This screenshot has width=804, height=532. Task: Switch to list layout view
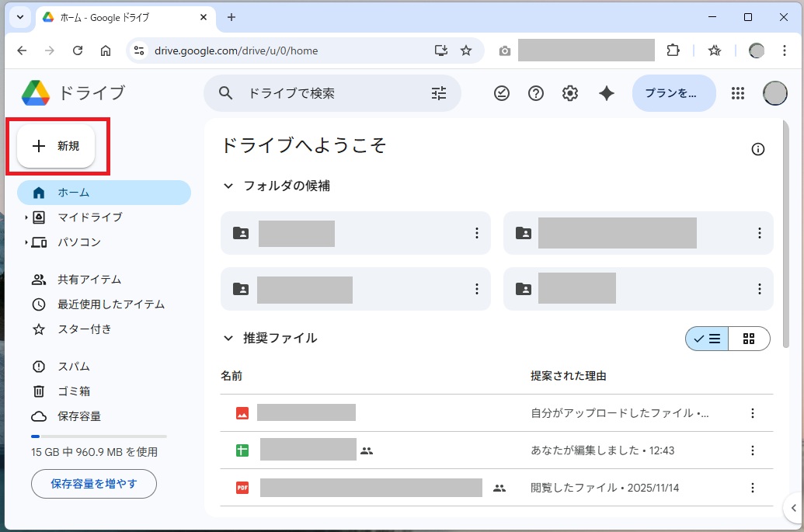708,339
